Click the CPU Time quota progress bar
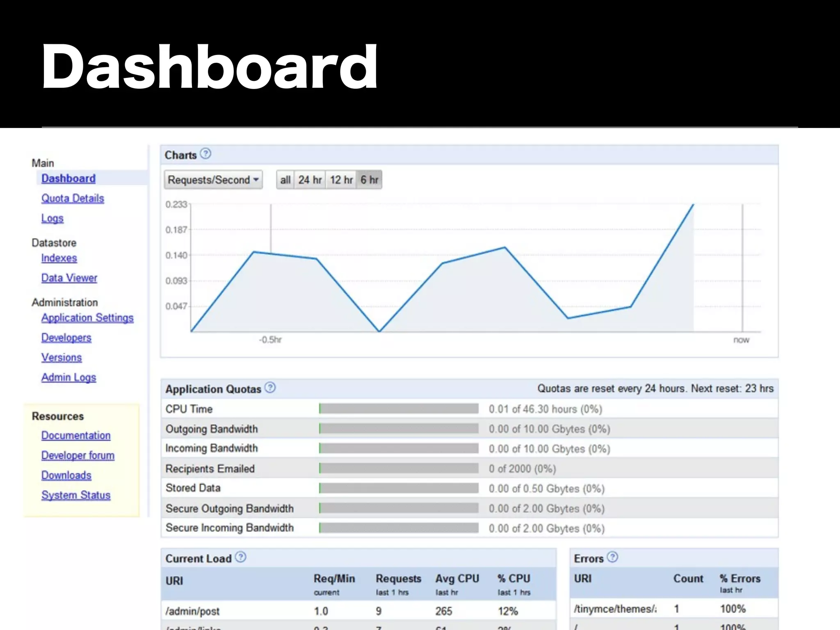The height and width of the screenshot is (630, 840). tap(399, 409)
